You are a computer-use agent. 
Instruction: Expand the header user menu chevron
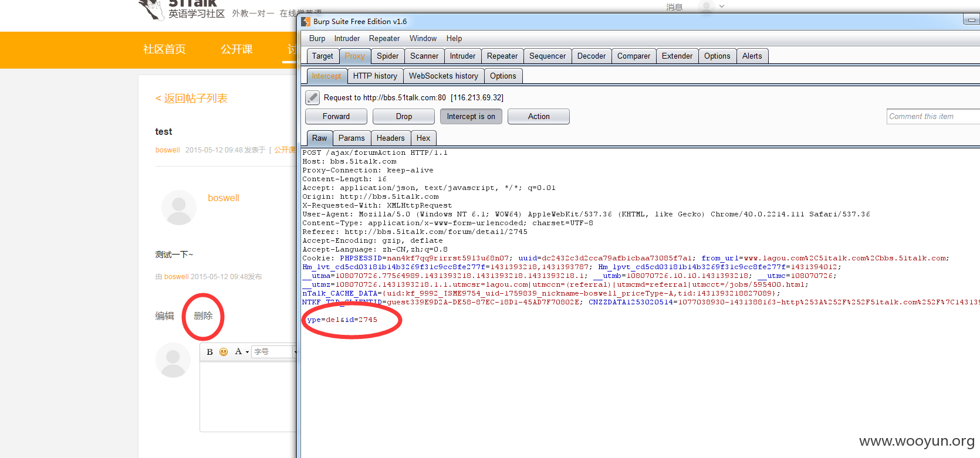click(x=722, y=6)
